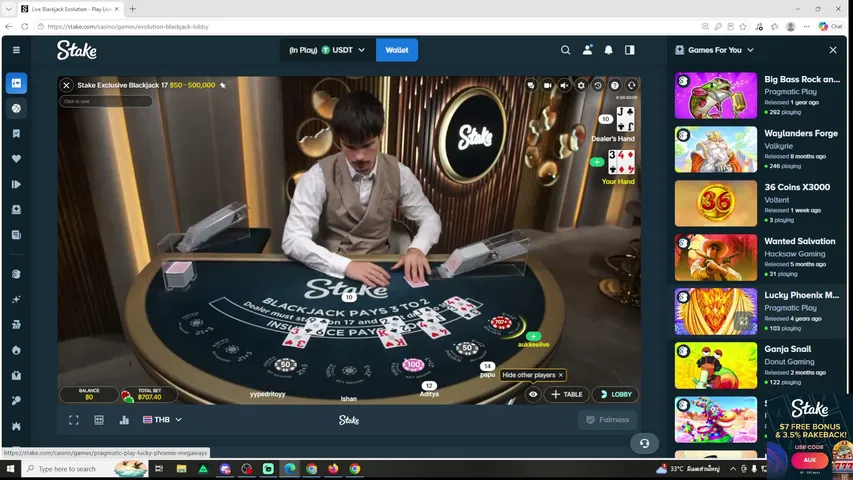853x480 pixels.
Task: Open the user profile icon in header
Action: (x=587, y=50)
